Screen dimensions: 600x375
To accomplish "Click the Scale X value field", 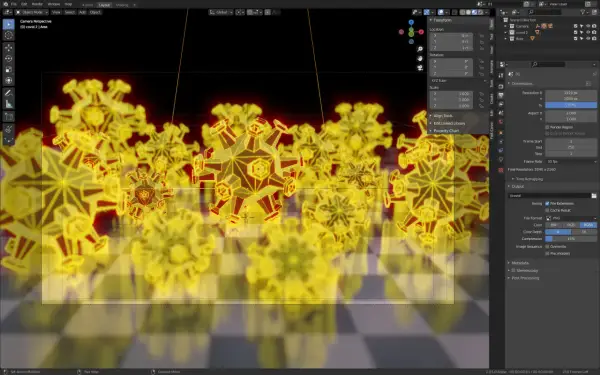I will [452, 94].
